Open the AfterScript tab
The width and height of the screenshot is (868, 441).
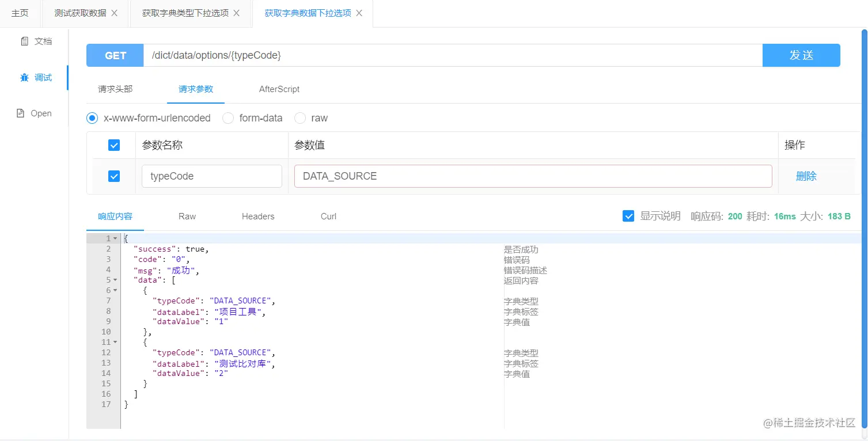[279, 89]
